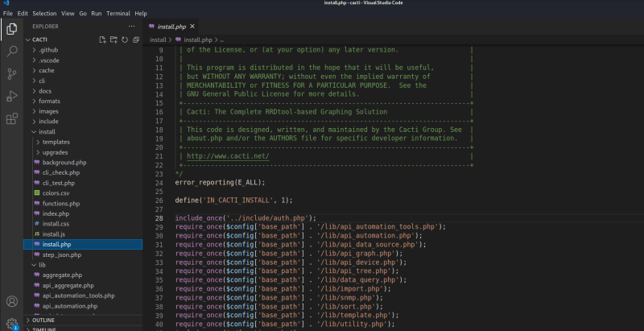Click the breadcrumb ellipsis symbol item
This screenshot has height=331, width=644.
(222, 40)
